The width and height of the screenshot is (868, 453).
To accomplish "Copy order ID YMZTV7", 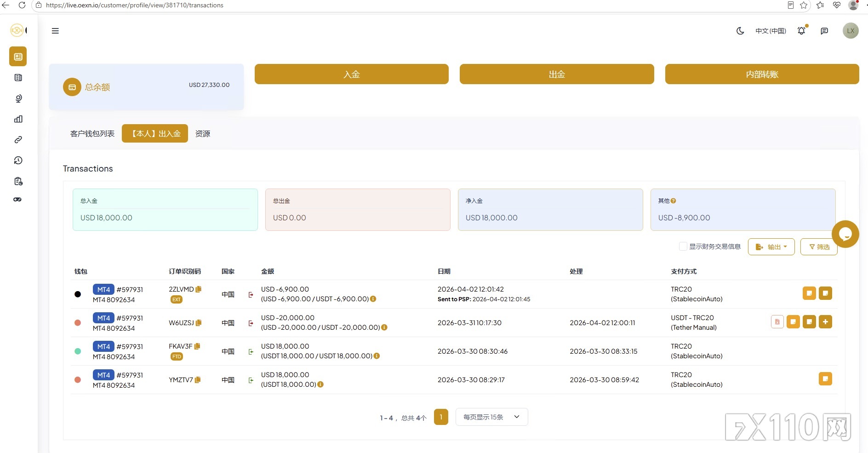I will [198, 380].
